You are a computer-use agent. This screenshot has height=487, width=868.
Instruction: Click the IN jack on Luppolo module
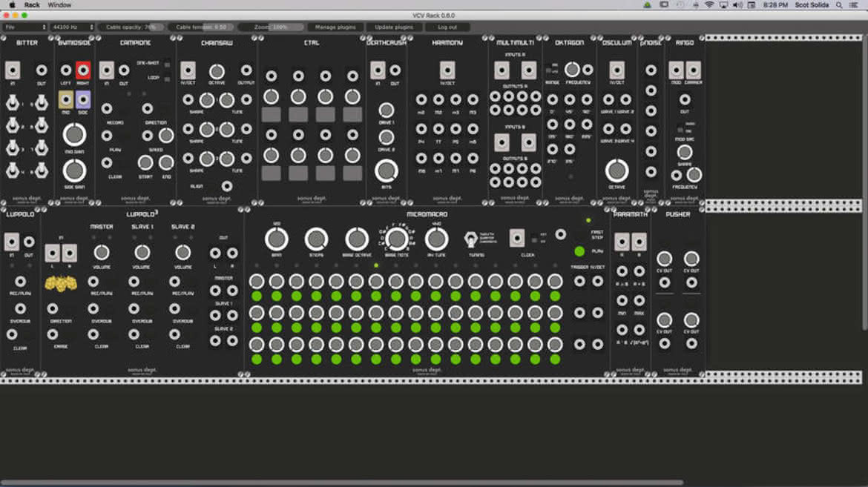click(12, 242)
